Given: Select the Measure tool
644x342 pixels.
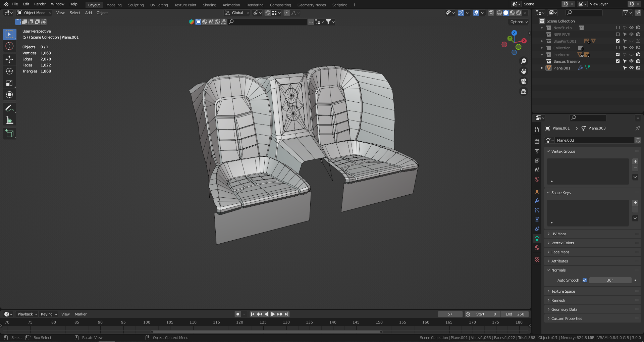Looking at the screenshot, I should coord(9,120).
